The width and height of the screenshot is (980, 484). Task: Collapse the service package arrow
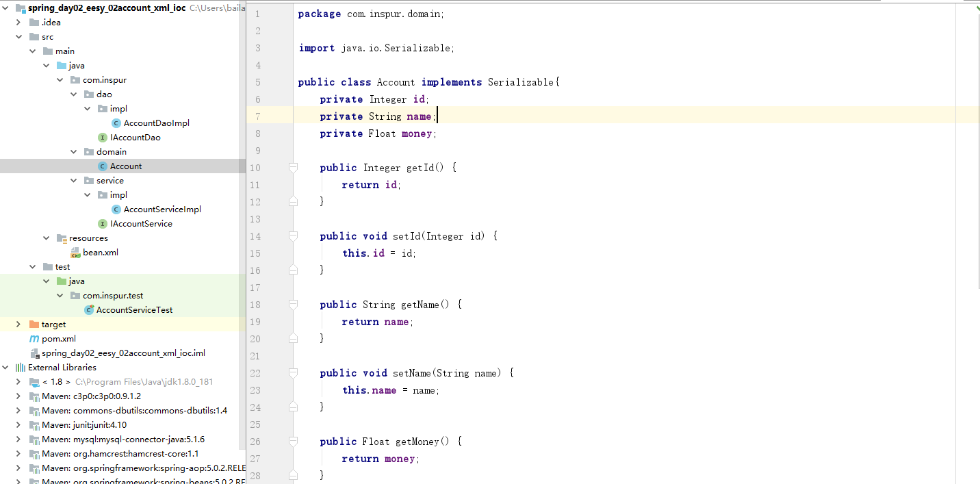[x=73, y=181]
